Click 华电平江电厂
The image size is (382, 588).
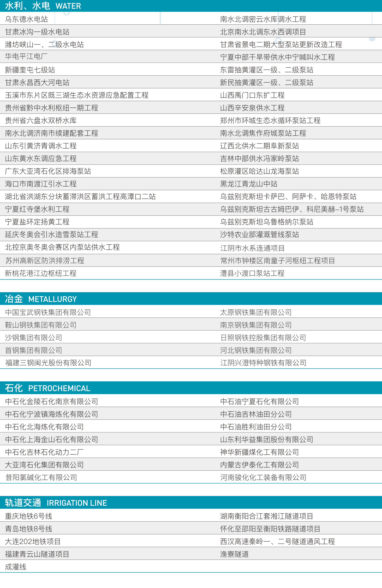[26, 57]
